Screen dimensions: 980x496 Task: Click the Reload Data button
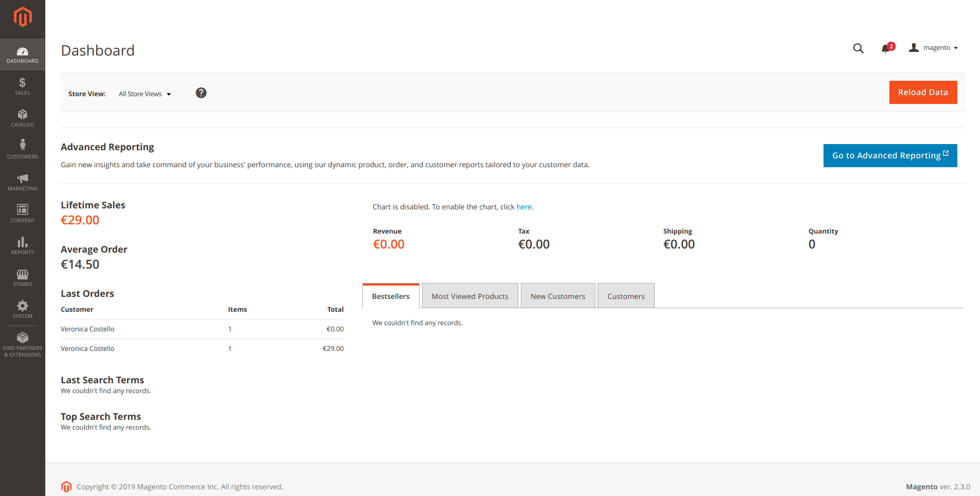(x=923, y=92)
